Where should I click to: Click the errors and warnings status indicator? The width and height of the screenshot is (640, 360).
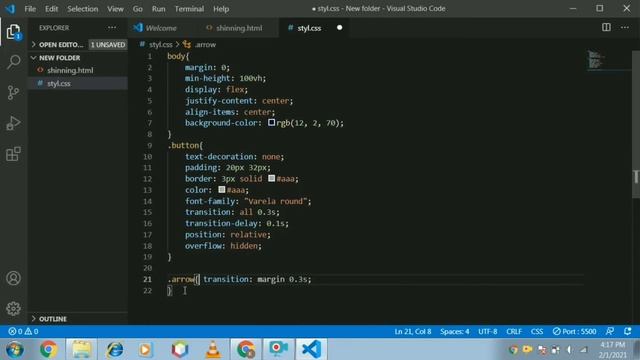point(23,331)
